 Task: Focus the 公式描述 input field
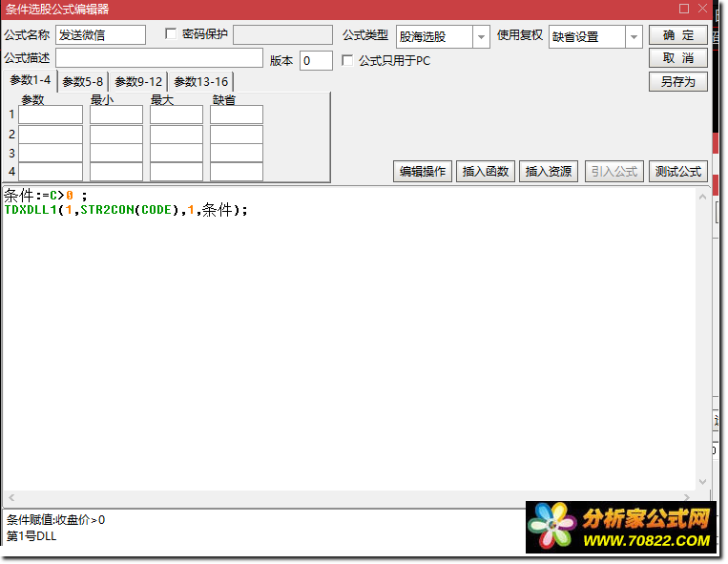coord(159,58)
